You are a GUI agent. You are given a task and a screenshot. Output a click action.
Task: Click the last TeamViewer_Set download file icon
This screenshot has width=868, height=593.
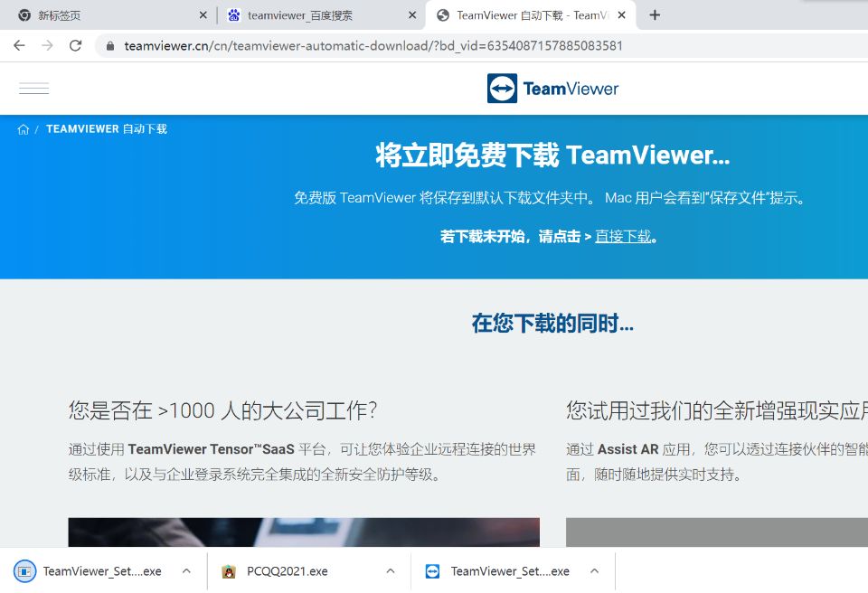click(x=432, y=571)
